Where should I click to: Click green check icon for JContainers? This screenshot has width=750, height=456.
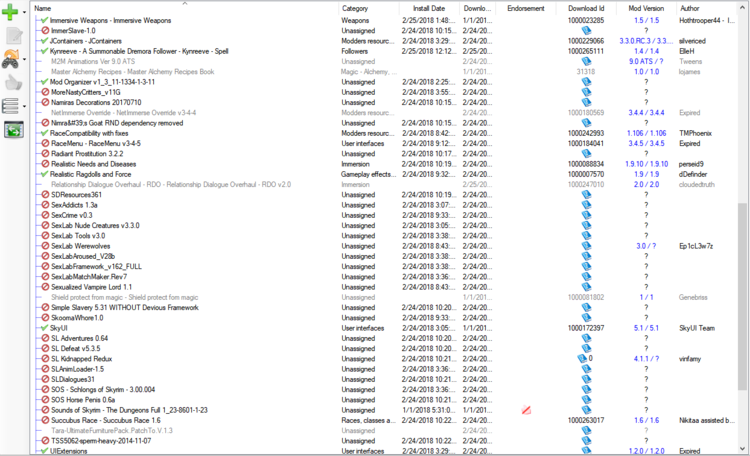44,41
